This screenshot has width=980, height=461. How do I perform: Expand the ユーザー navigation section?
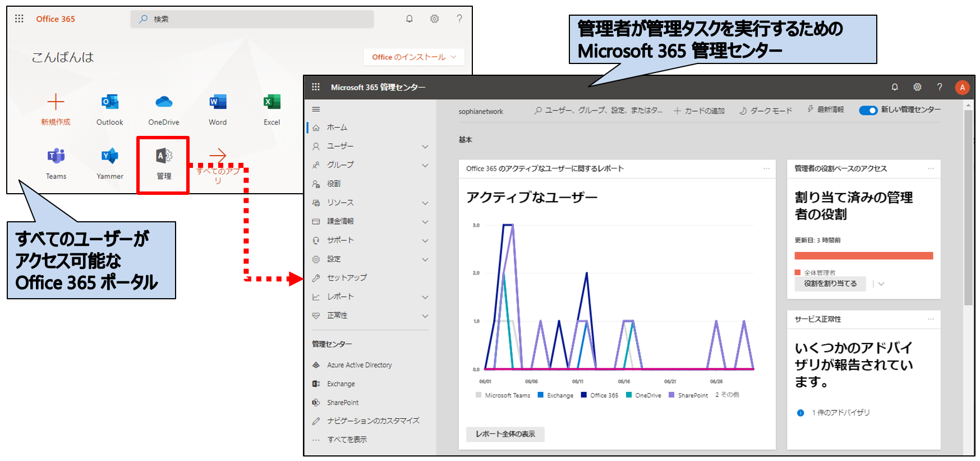[x=425, y=147]
